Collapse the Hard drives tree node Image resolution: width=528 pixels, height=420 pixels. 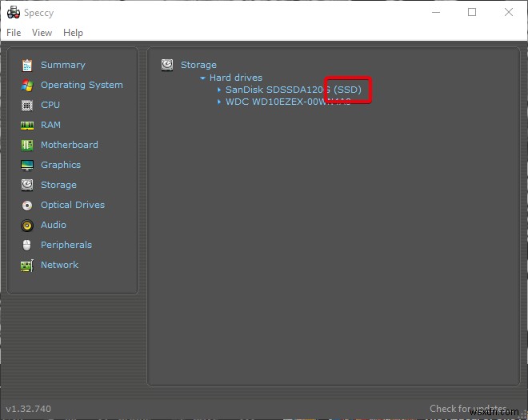[202, 78]
